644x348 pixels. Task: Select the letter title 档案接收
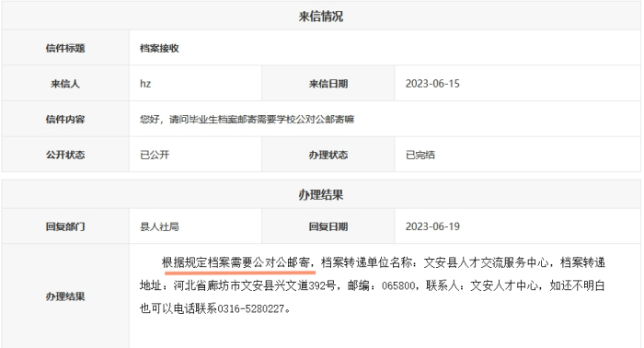tap(159, 48)
